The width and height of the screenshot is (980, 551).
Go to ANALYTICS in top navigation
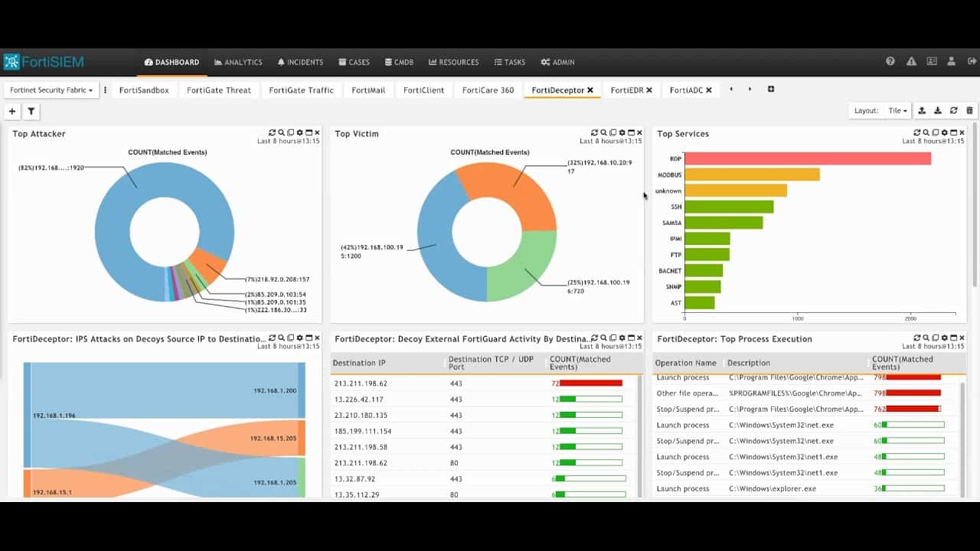click(238, 62)
